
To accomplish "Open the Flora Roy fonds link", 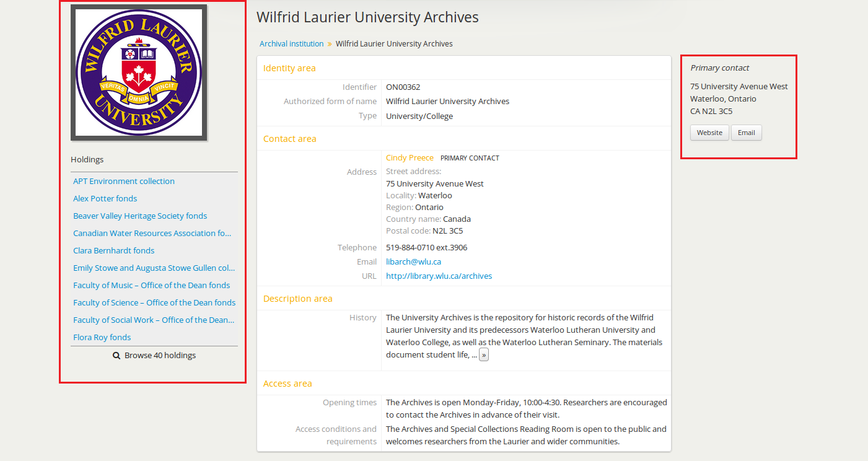I will 102,338.
